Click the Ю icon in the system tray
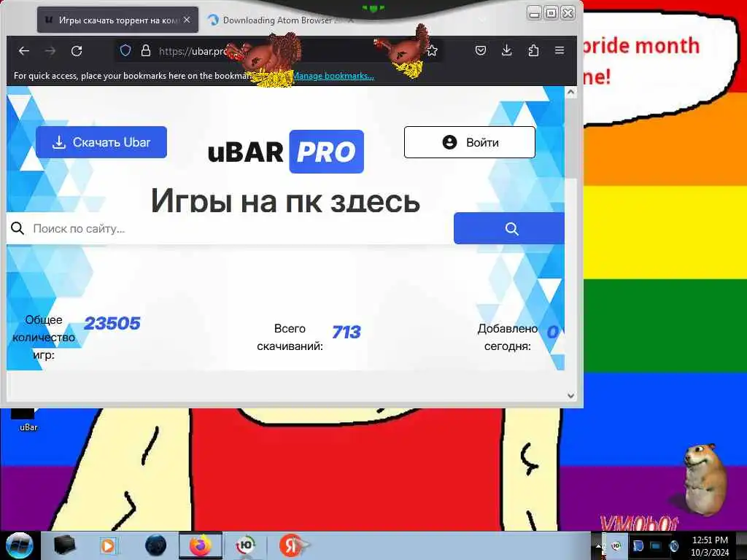Screen dimensions: 747x560 [616, 545]
